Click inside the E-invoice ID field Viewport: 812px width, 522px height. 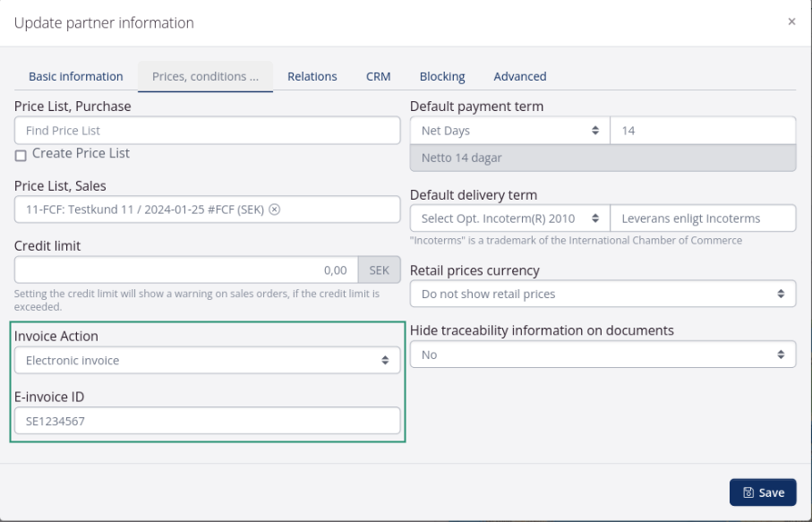click(206, 420)
